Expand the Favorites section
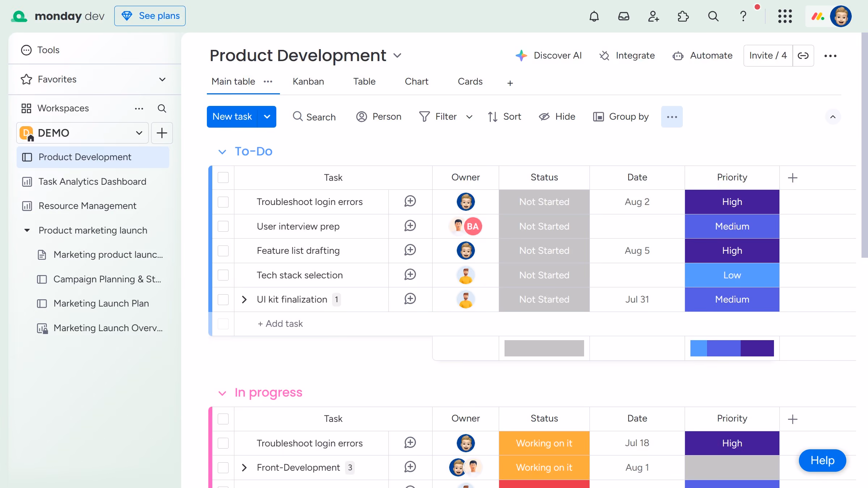 [162, 80]
